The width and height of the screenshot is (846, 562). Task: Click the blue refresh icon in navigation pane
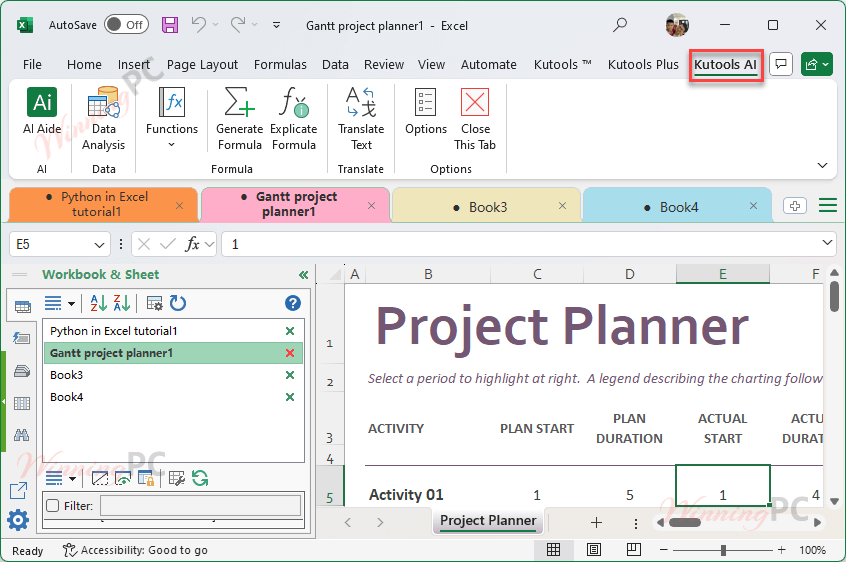(x=178, y=303)
